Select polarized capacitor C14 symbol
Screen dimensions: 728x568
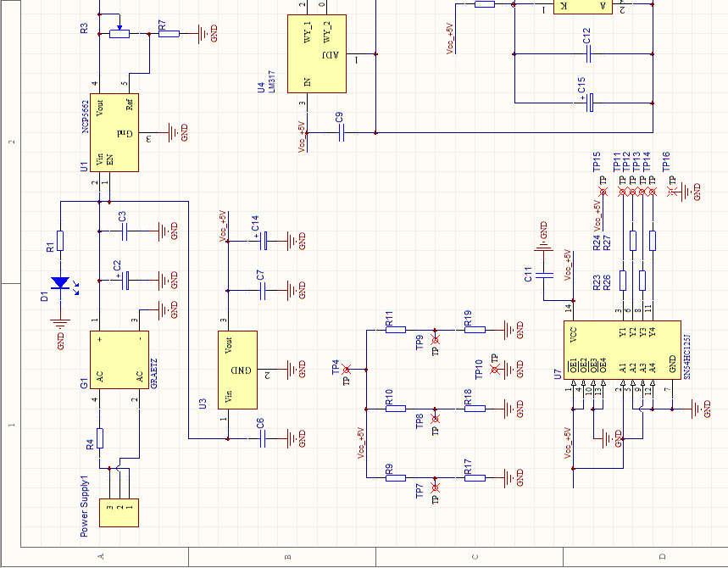click(x=263, y=241)
